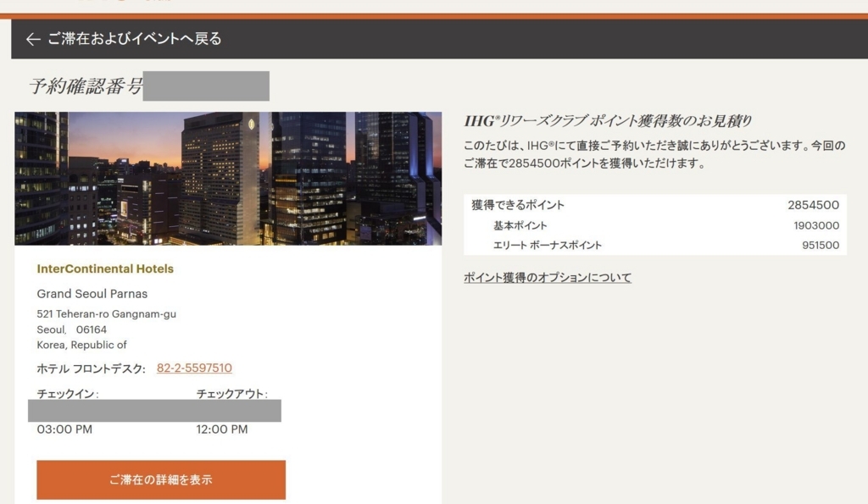
Task: Open the ポイント獲得のオプションについて link
Action: pos(548,277)
